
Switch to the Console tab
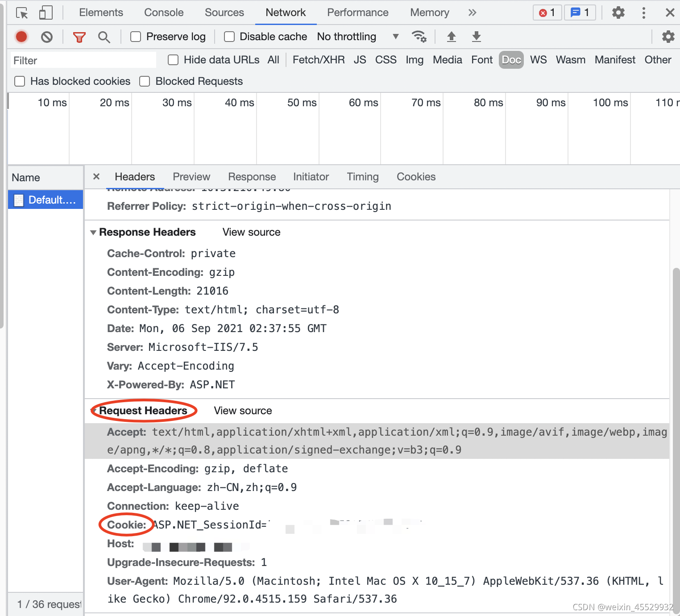coord(164,12)
